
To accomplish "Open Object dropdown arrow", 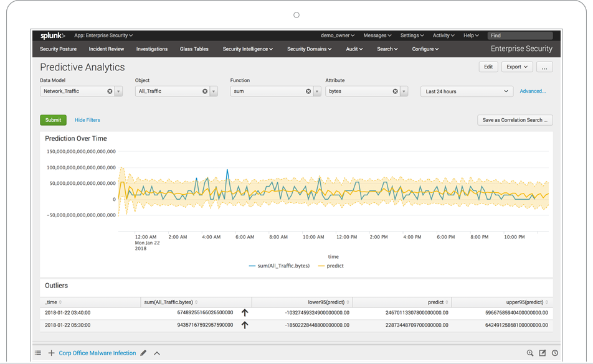I will [x=214, y=91].
